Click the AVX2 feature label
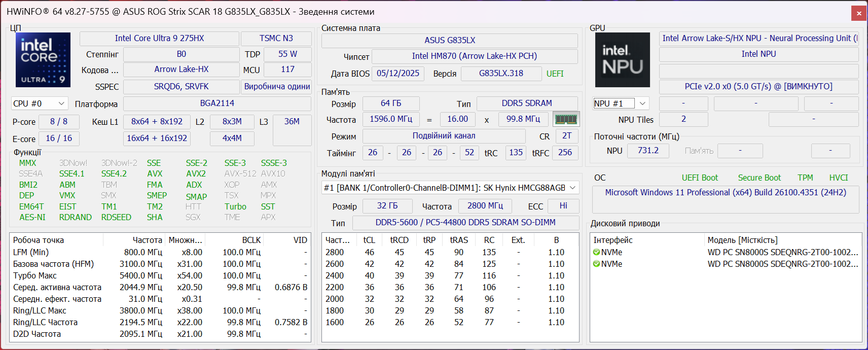Image resolution: width=868 pixels, height=350 pixels. pos(196,173)
